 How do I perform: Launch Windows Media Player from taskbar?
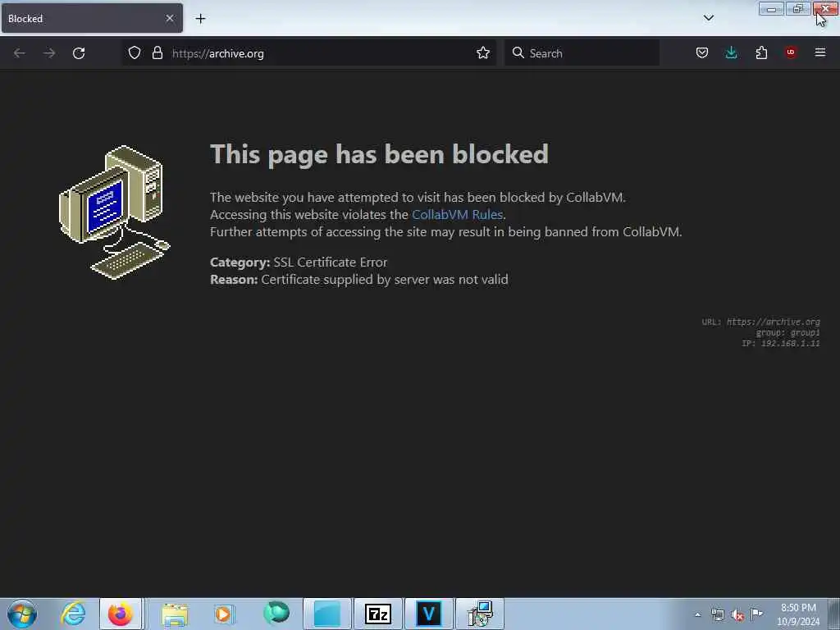click(x=224, y=614)
